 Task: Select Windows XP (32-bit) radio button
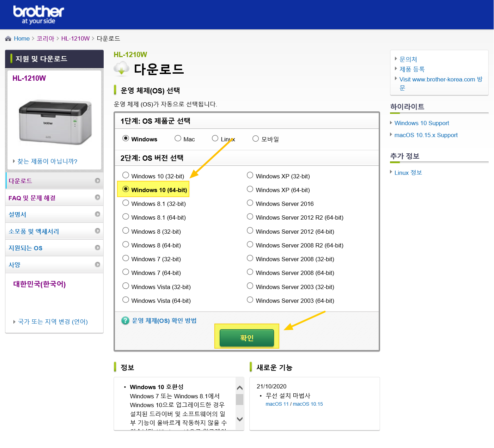coord(250,175)
